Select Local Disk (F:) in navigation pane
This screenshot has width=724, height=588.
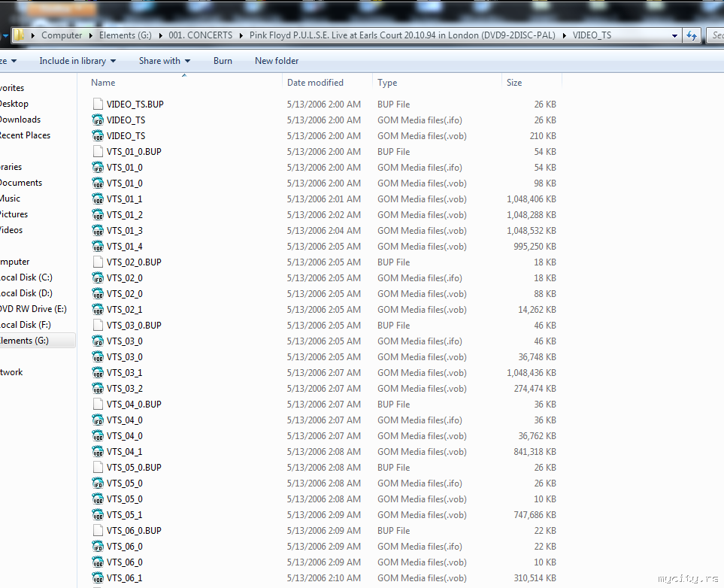pyautogui.click(x=26, y=325)
